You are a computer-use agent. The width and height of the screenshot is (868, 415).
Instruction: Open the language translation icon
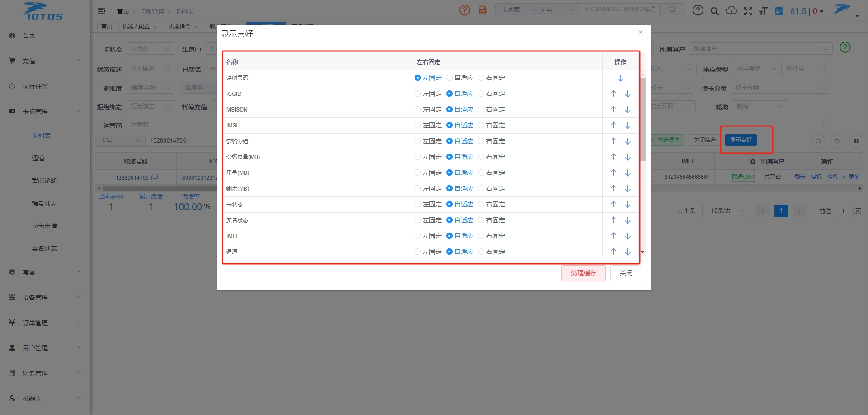coord(779,11)
